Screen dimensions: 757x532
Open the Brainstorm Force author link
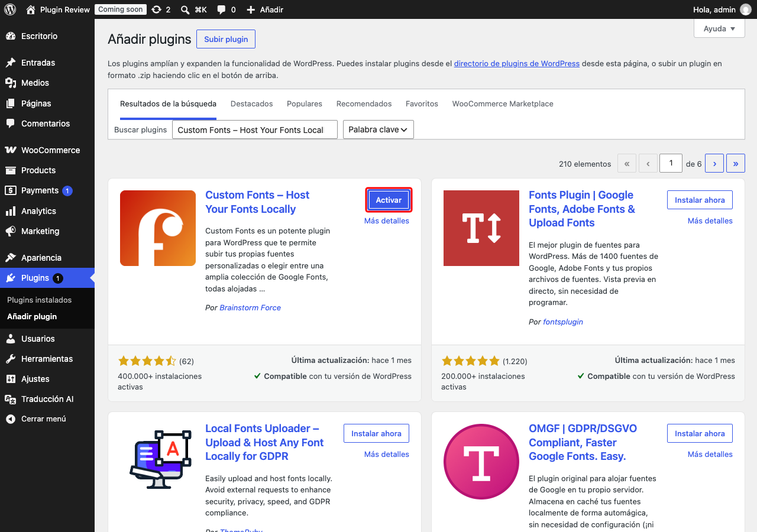[250, 307]
